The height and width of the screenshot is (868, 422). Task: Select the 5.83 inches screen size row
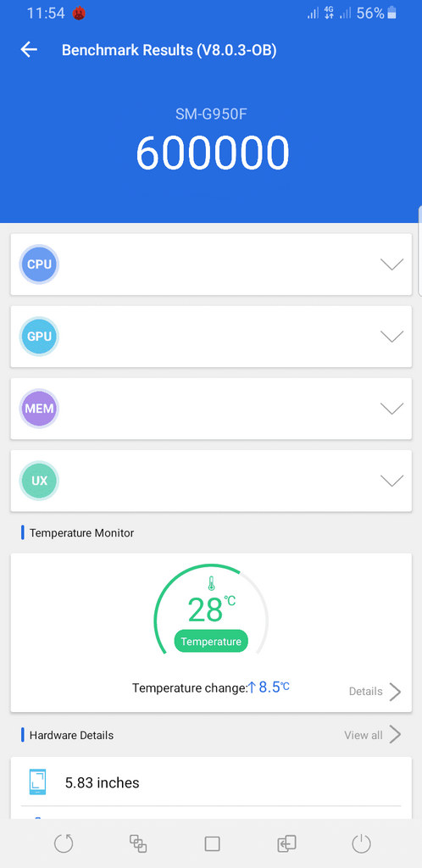coord(211,782)
